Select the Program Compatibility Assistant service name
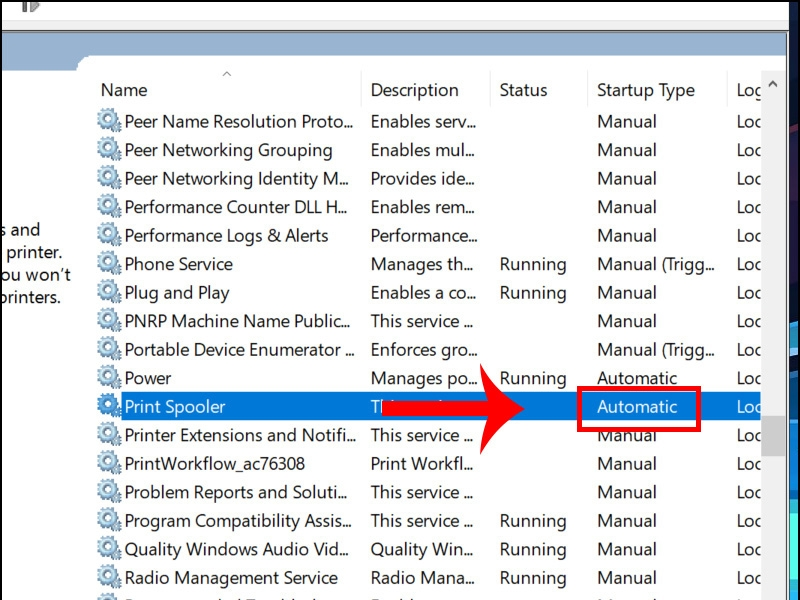 [237, 521]
